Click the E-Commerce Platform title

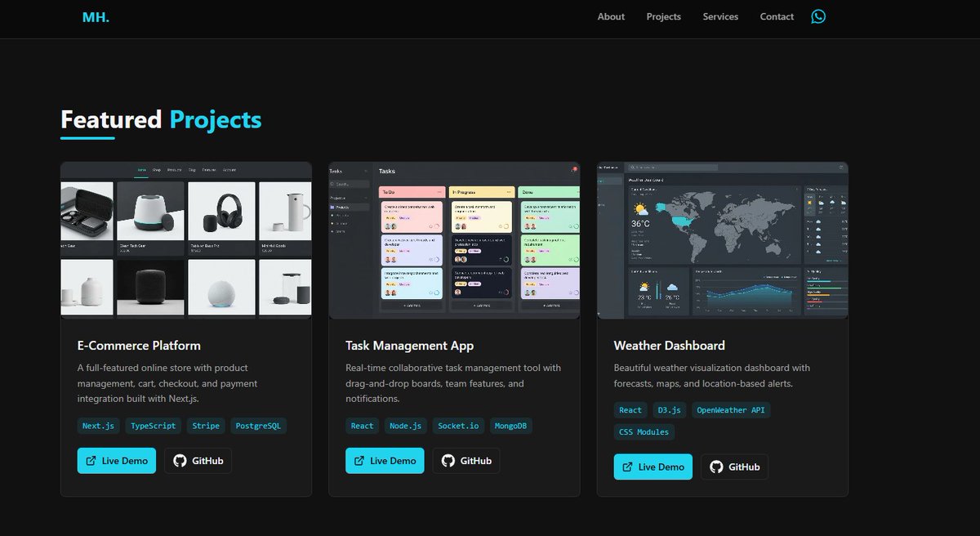coord(139,346)
